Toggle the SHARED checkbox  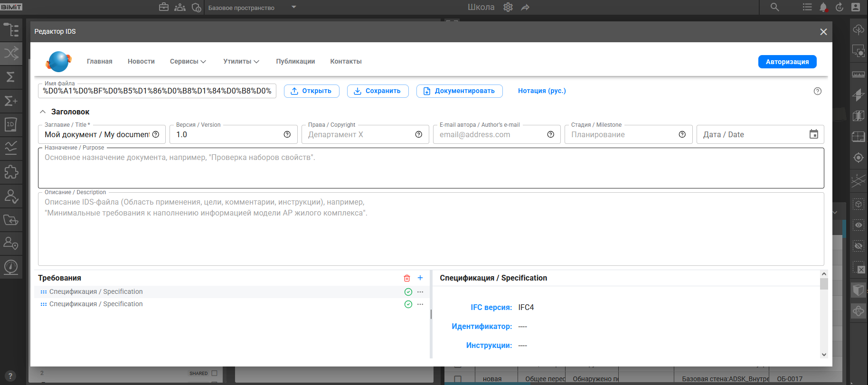click(x=214, y=373)
